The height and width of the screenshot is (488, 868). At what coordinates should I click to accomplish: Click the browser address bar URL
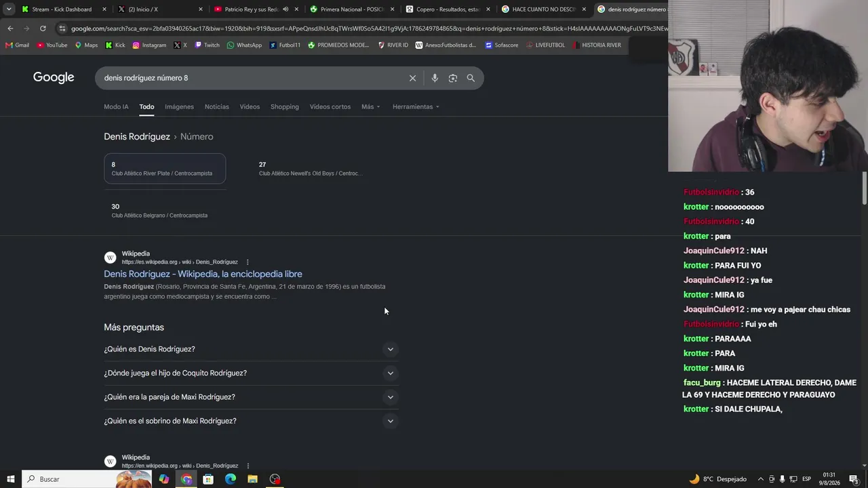[369, 28]
